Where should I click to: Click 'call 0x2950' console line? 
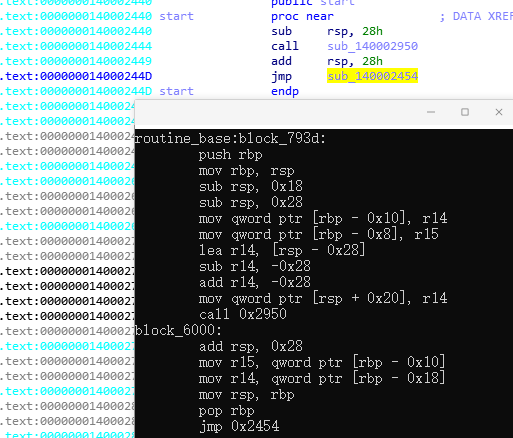(x=243, y=314)
